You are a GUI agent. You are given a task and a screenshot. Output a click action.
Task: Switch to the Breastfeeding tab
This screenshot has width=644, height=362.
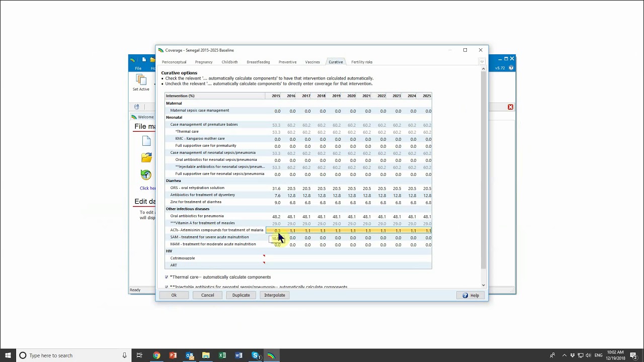click(258, 62)
